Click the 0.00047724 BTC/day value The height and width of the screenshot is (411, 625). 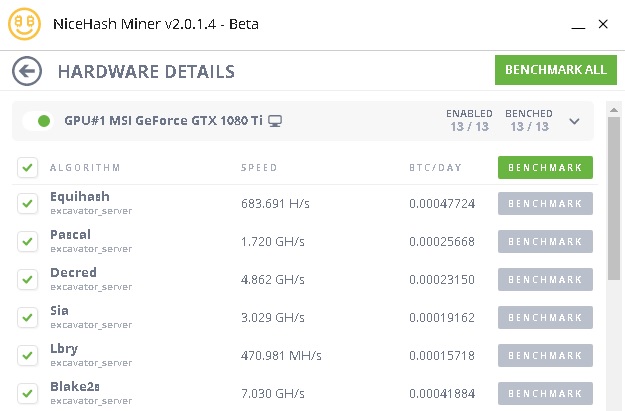tap(442, 204)
